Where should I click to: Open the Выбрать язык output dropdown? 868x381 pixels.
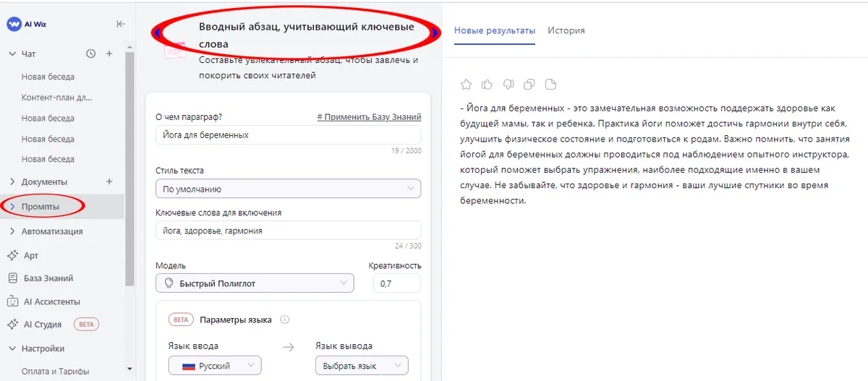coord(362,366)
